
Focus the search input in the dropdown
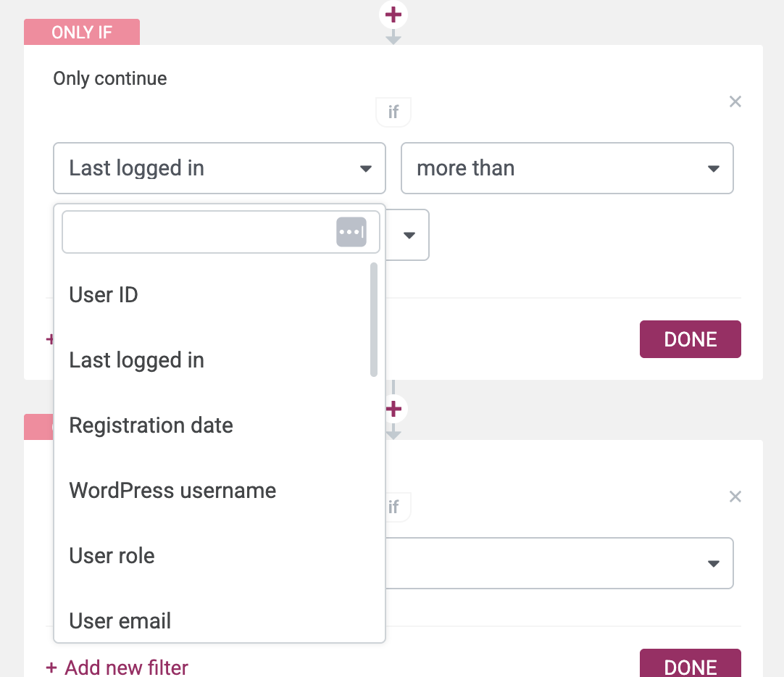[197, 232]
